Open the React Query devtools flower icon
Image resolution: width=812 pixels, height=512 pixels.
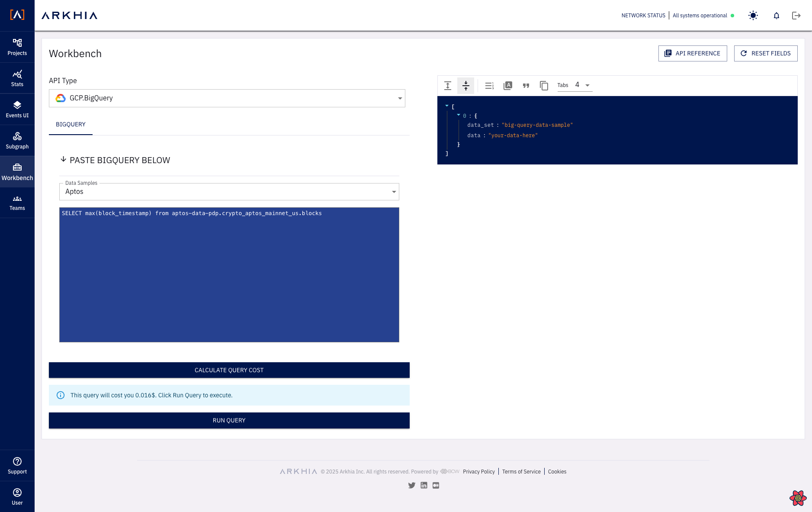point(798,498)
